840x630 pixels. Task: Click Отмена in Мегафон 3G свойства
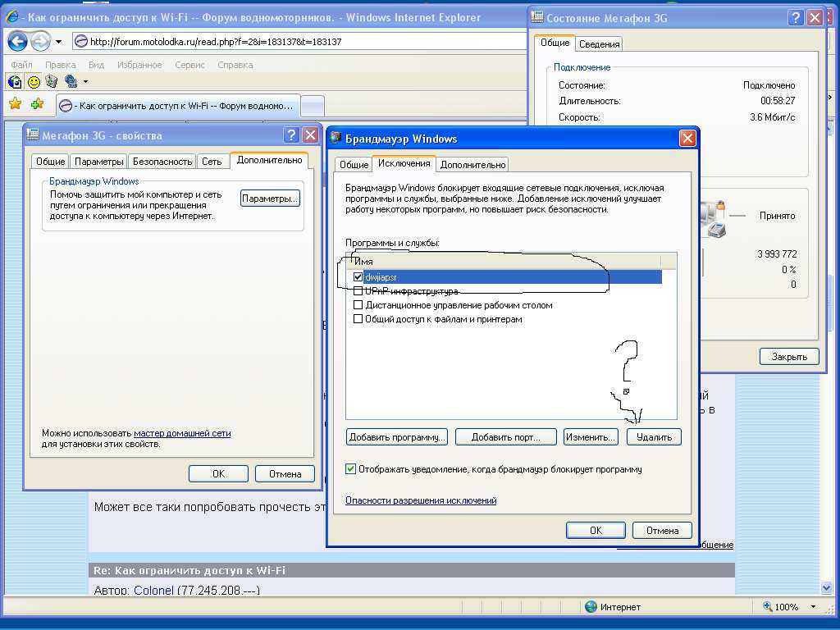285,473
